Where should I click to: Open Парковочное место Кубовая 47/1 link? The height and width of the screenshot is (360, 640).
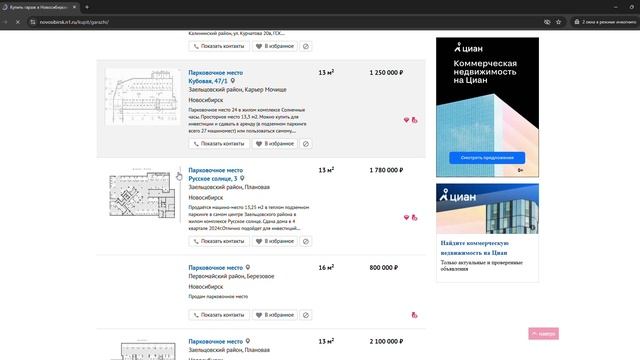pyautogui.click(x=216, y=77)
